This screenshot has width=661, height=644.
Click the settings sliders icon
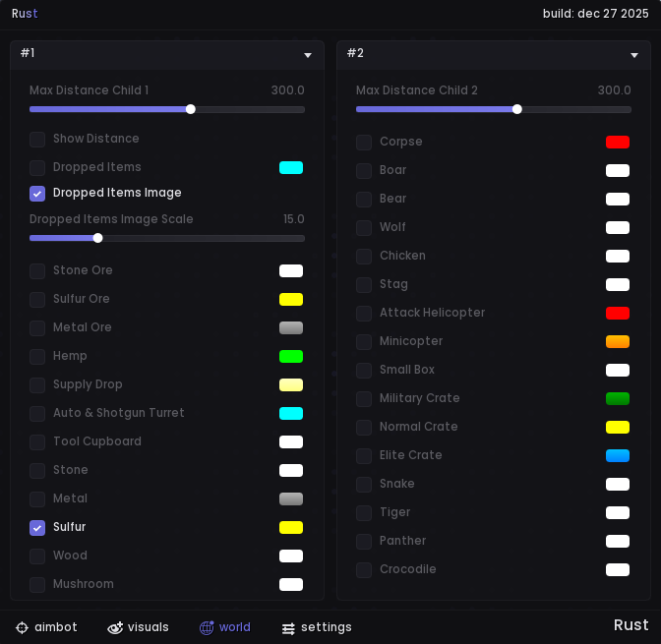[x=288, y=628]
